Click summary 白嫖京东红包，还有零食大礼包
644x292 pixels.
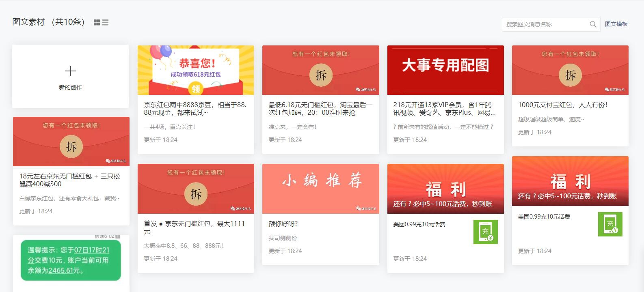pyautogui.click(x=69, y=198)
